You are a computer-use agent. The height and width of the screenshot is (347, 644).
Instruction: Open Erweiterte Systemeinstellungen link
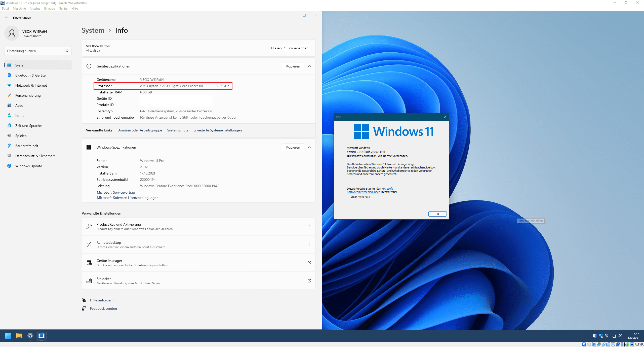pyautogui.click(x=218, y=130)
